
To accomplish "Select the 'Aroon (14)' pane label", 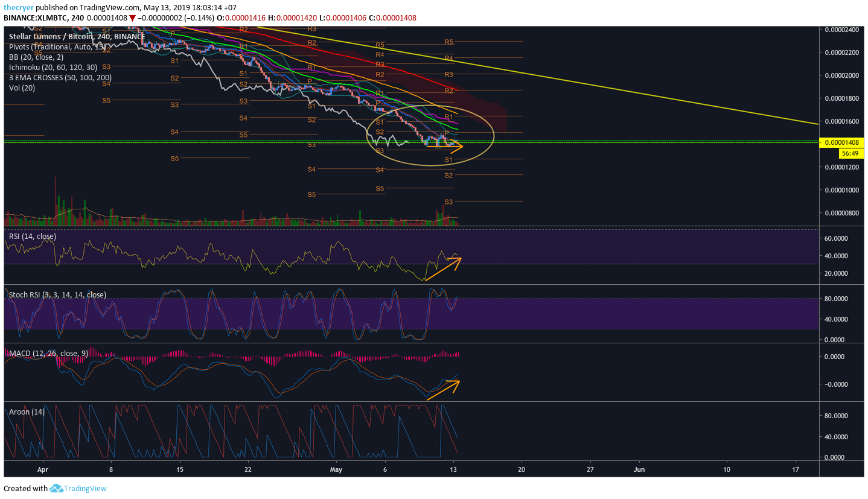I will [27, 412].
